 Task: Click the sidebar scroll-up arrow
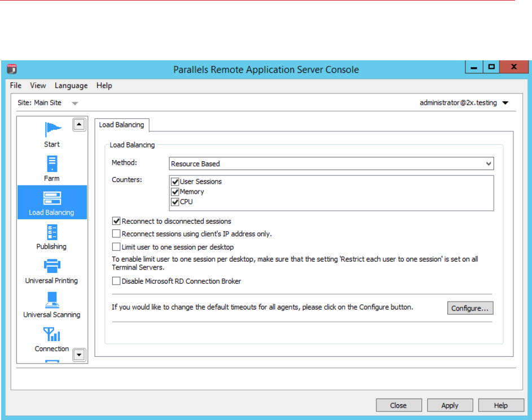click(79, 125)
